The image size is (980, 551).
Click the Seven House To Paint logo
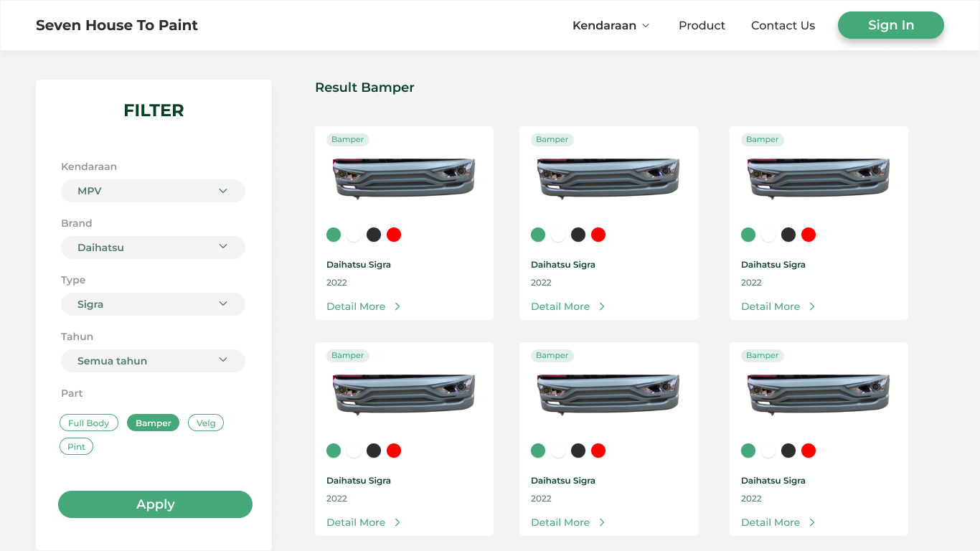click(117, 25)
